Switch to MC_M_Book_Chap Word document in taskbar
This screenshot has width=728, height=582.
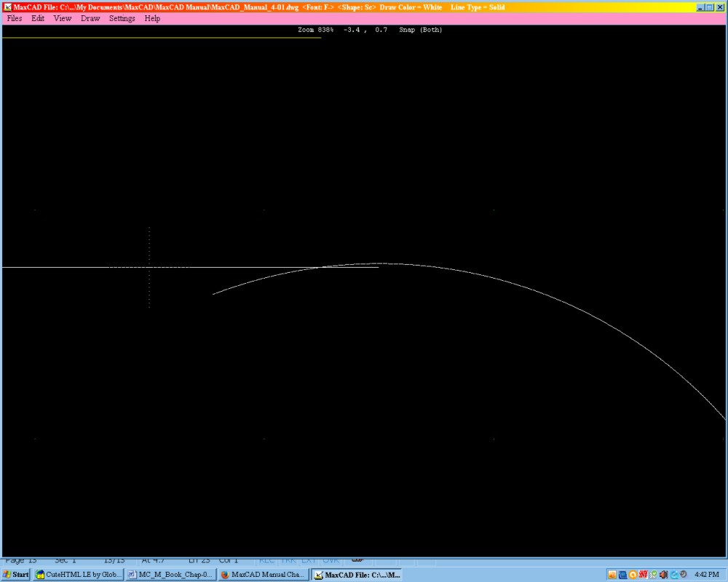point(170,575)
